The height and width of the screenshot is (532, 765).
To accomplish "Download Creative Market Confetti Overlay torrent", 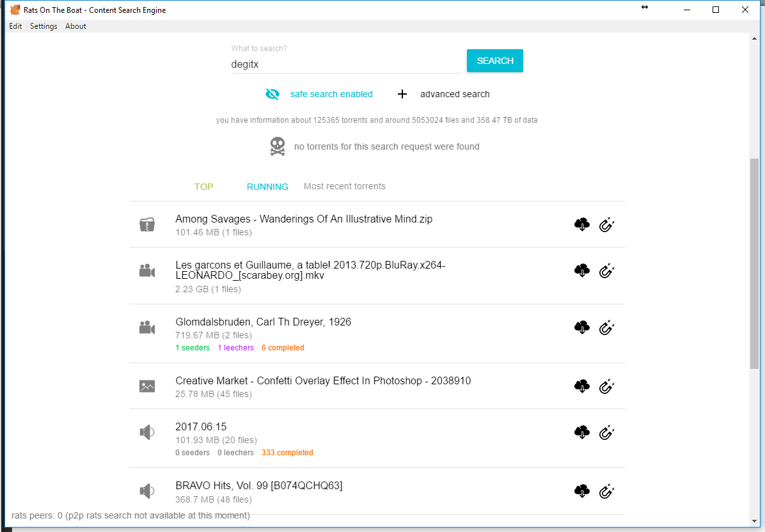I will [581, 386].
